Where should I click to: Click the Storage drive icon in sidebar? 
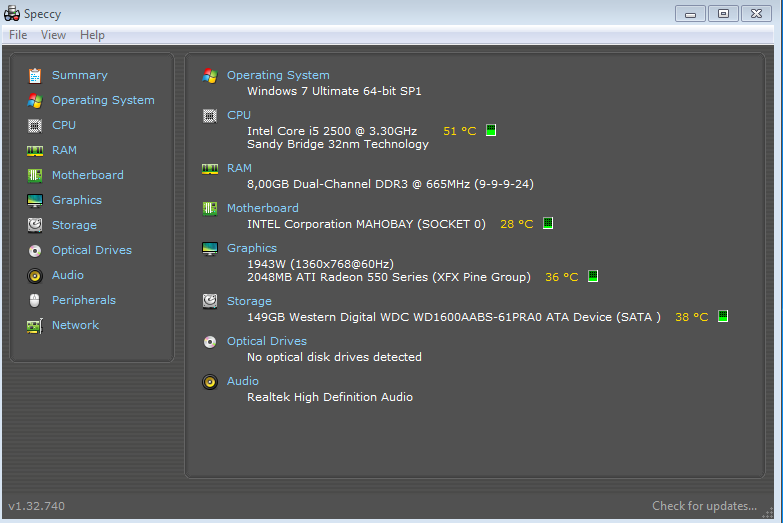tap(35, 225)
